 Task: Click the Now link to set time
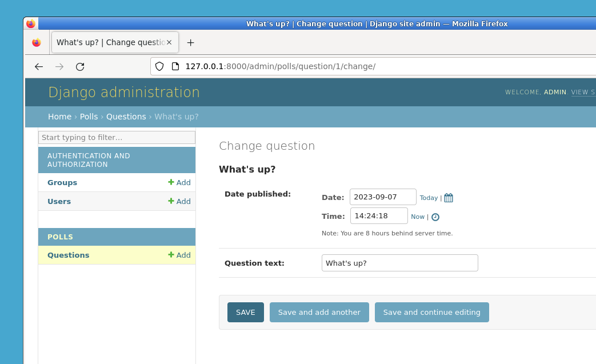[x=418, y=217]
